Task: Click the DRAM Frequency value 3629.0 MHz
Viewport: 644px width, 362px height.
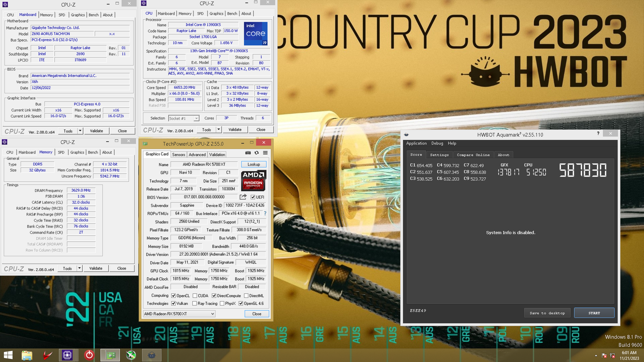Action: pos(81,190)
